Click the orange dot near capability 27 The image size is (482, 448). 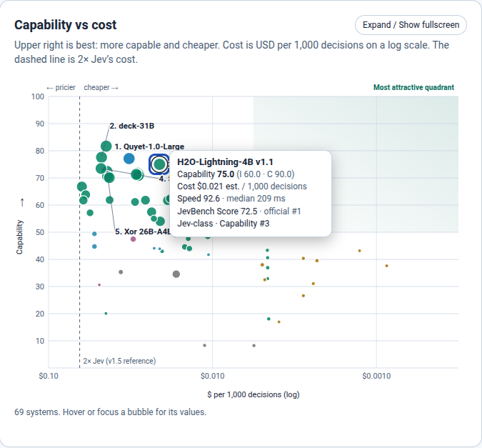click(303, 296)
